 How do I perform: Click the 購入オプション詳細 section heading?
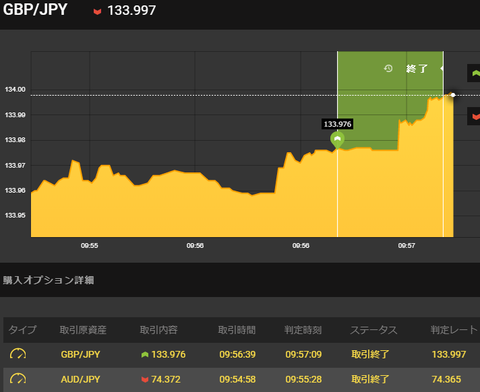pyautogui.click(x=48, y=280)
